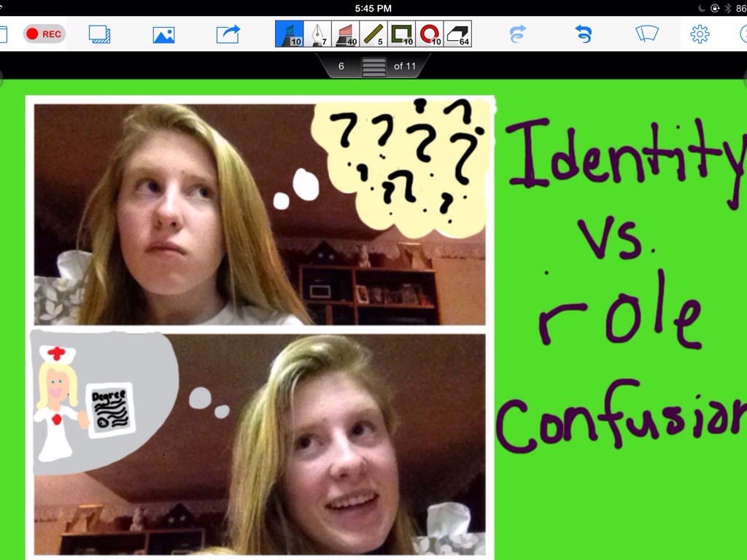Tap the 'of 11' page count

405,66
